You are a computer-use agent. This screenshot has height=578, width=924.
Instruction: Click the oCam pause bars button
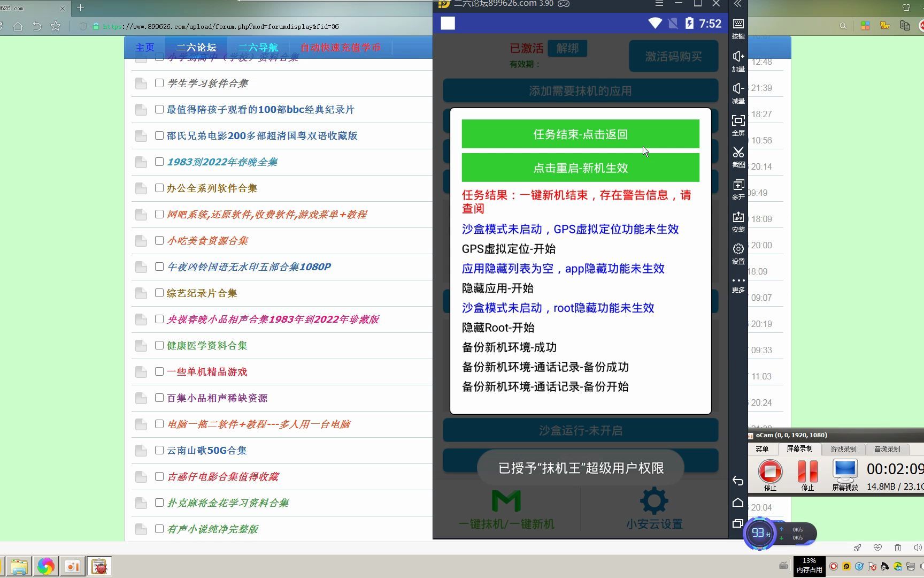tap(807, 471)
